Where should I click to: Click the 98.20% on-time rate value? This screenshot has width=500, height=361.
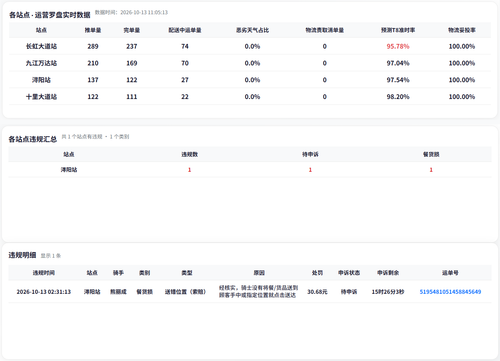(398, 97)
